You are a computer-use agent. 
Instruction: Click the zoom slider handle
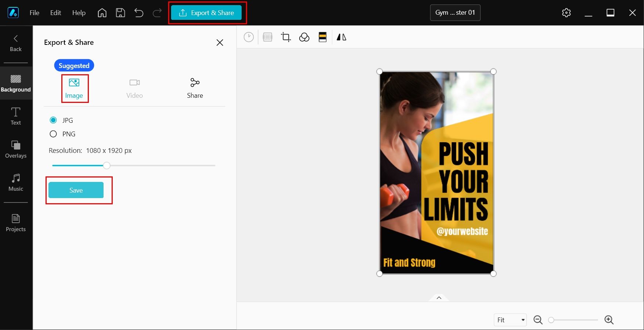point(551,320)
